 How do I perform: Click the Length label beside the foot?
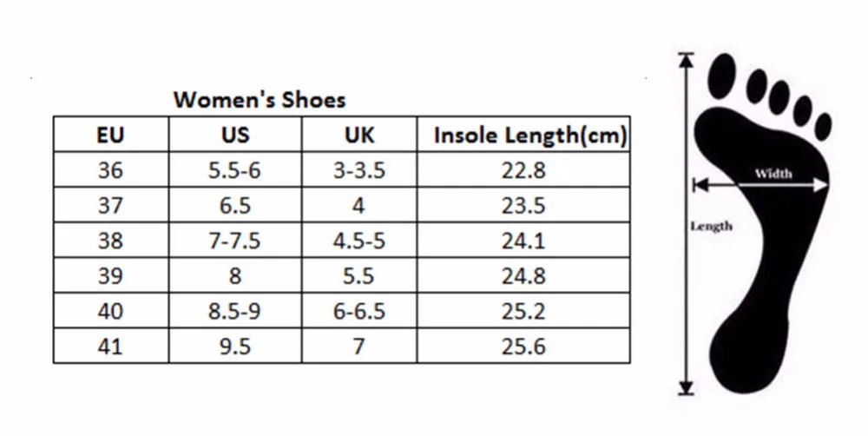pyautogui.click(x=712, y=226)
